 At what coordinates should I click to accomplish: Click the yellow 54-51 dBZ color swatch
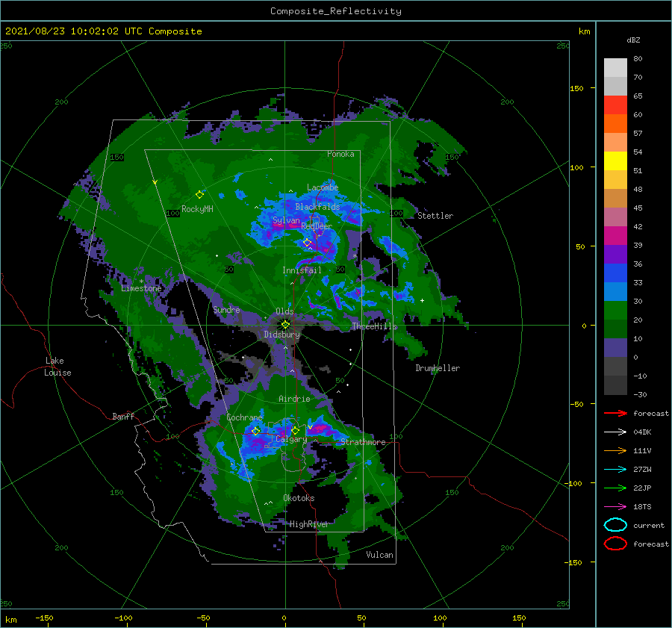[x=615, y=161]
